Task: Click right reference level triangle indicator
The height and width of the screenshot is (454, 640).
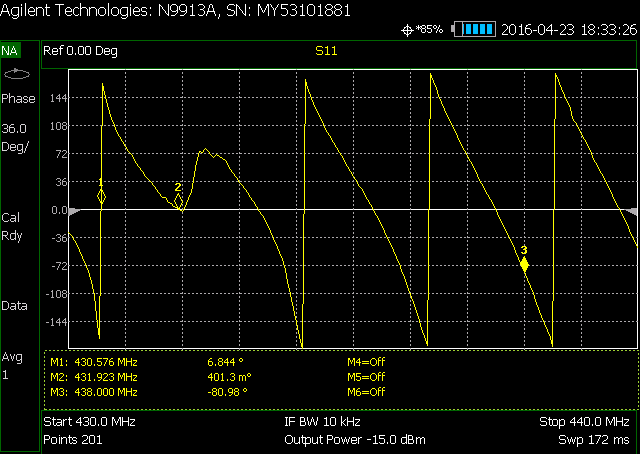Action: point(630,210)
